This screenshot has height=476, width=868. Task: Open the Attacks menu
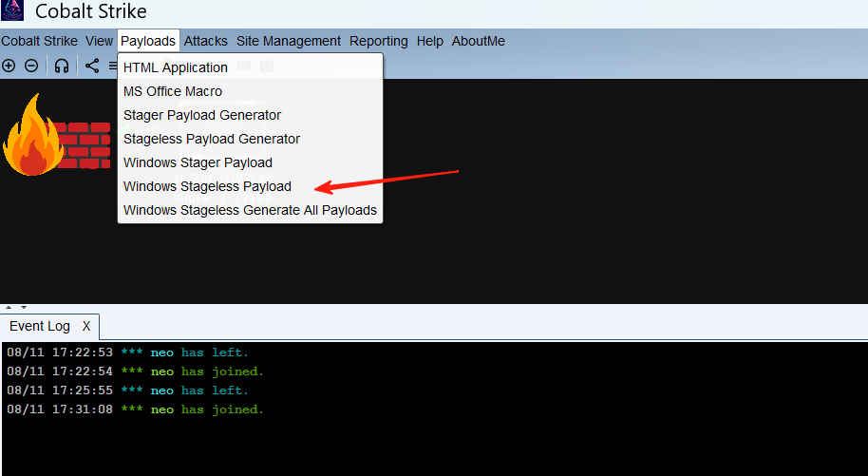tap(206, 41)
